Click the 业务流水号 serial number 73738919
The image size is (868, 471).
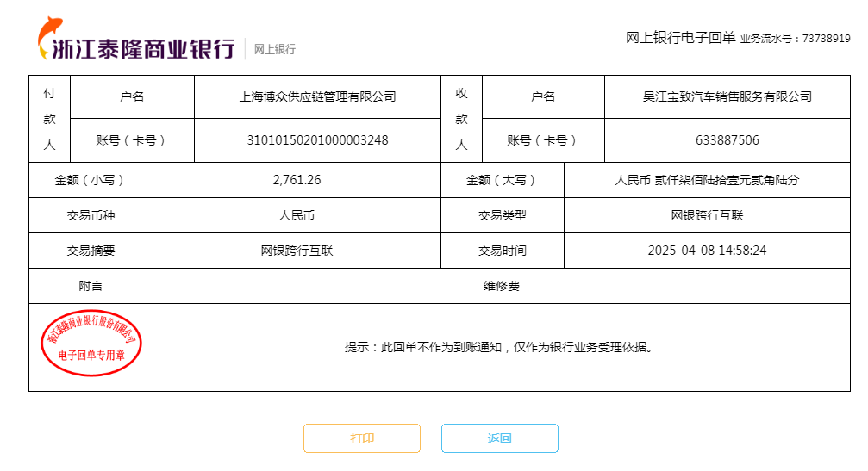826,39
